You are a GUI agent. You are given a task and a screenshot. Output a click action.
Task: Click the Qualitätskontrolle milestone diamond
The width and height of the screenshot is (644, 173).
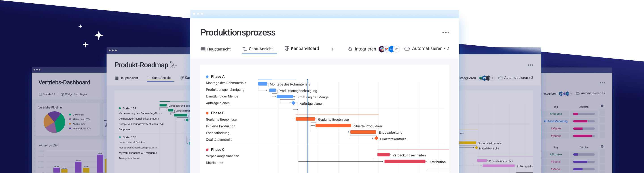coord(376,138)
